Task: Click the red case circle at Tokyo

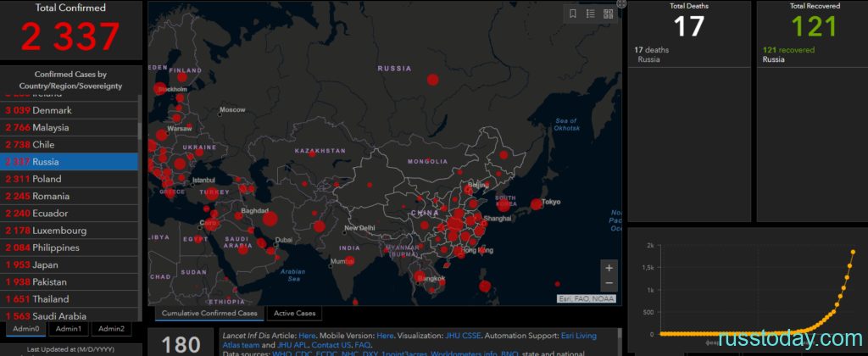Action: (536, 204)
